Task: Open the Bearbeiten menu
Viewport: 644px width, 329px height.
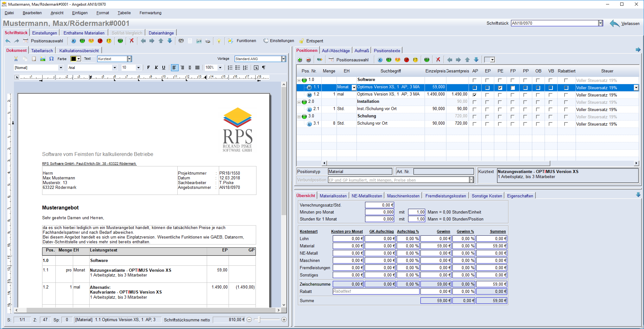Action: click(x=32, y=13)
